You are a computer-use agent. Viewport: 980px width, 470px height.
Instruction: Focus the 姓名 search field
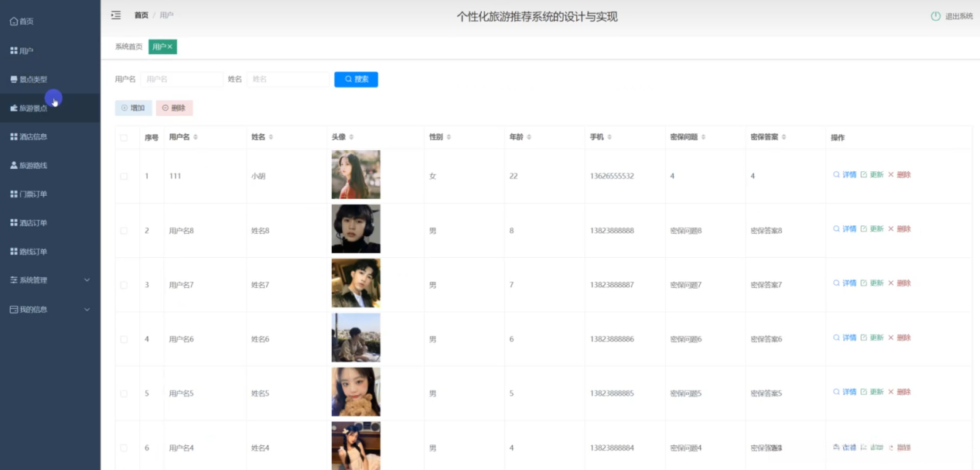[x=288, y=79]
